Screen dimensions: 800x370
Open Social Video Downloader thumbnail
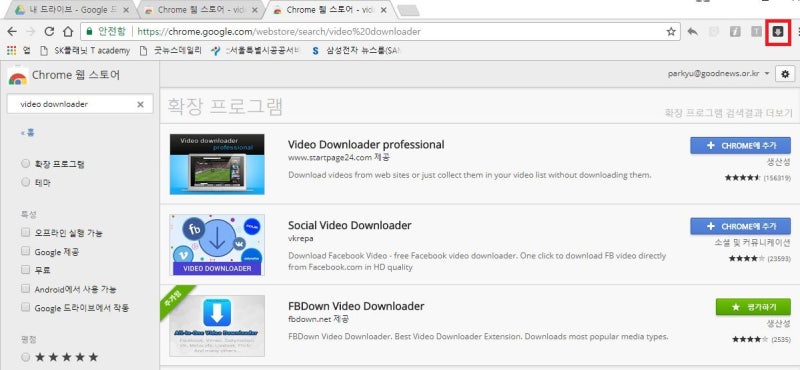[217, 244]
